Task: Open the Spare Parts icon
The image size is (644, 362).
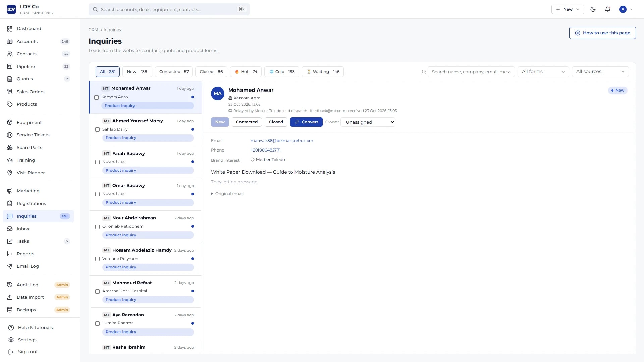Action: (x=10, y=147)
